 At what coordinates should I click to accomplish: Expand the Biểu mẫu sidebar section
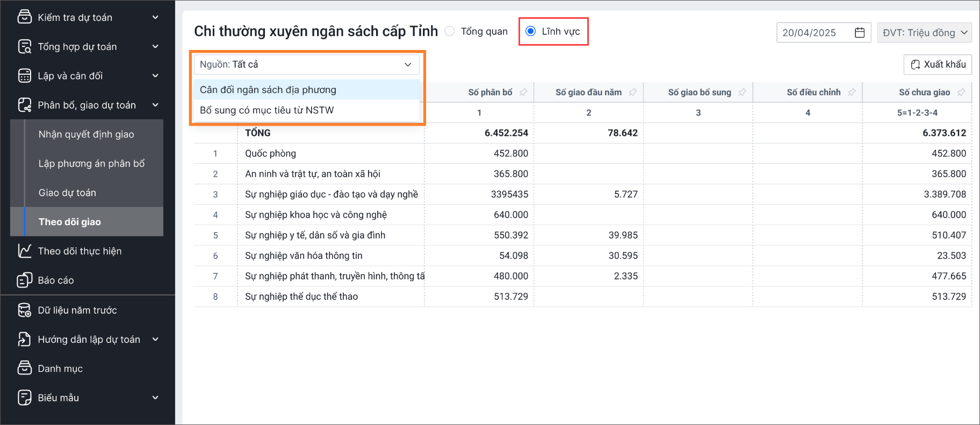pyautogui.click(x=155, y=398)
